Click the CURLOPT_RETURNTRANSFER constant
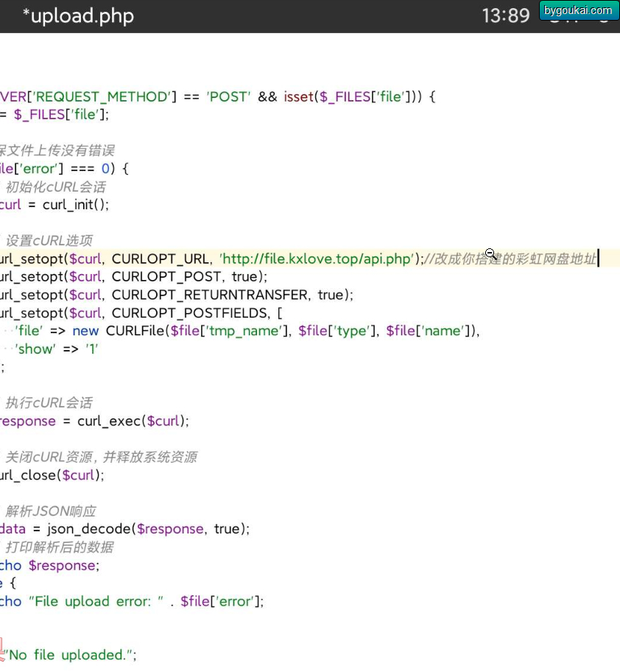 coord(210,295)
